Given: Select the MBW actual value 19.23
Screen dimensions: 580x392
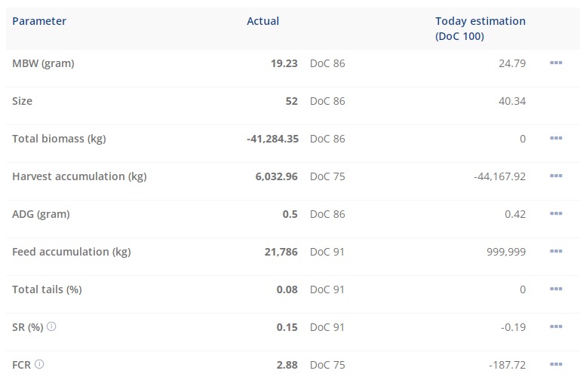Looking at the screenshot, I should click(284, 63).
